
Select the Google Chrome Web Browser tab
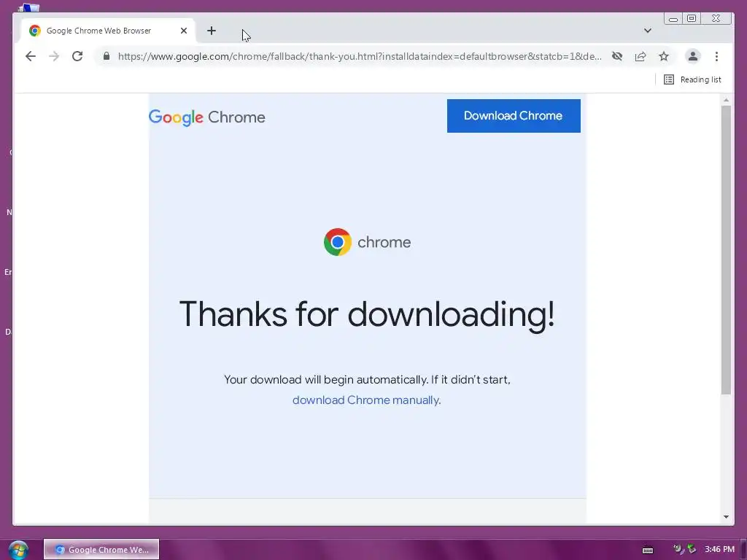click(x=108, y=31)
